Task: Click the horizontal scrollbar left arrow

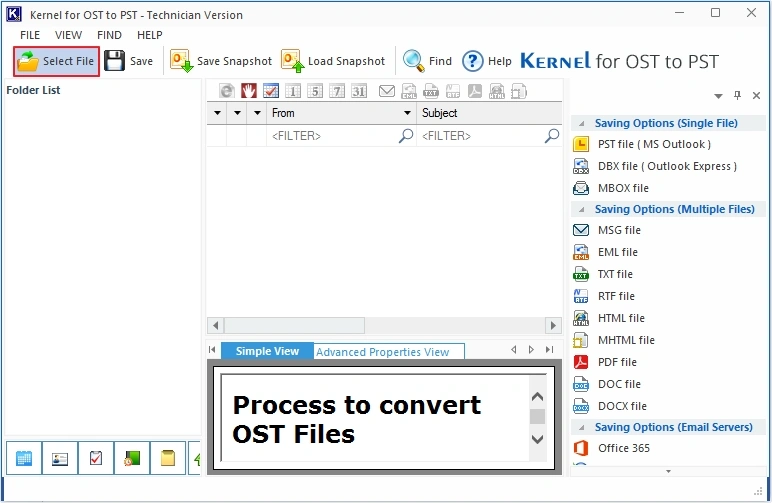Action: point(216,325)
